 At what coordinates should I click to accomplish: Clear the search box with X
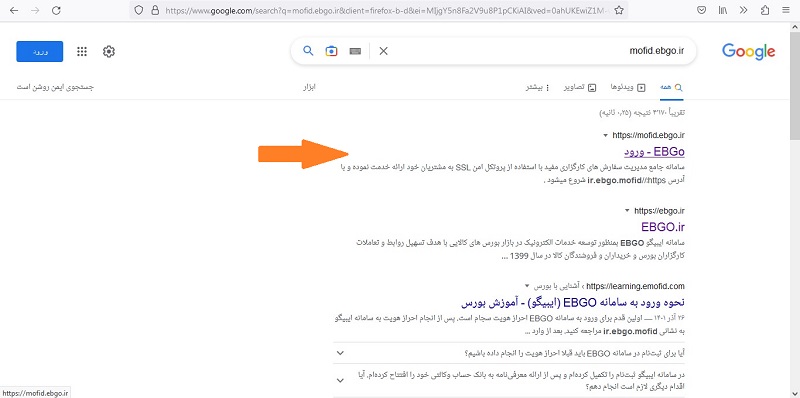click(383, 51)
